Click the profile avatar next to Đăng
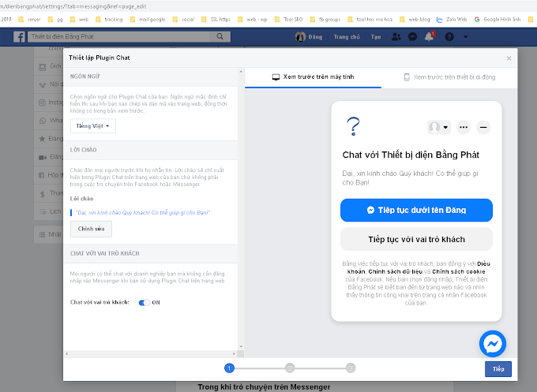The image size is (537, 392). pos(300,37)
